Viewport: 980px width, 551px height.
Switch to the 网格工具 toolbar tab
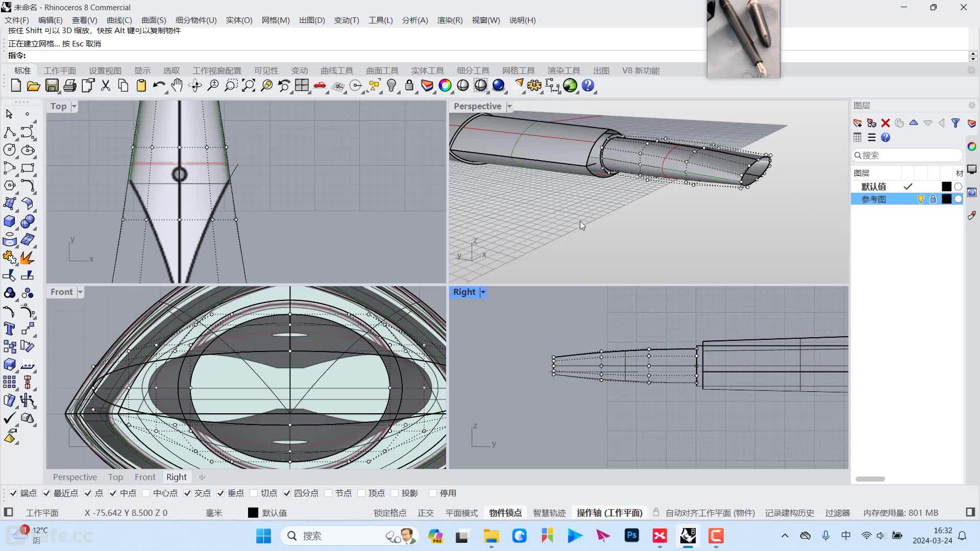click(x=519, y=70)
